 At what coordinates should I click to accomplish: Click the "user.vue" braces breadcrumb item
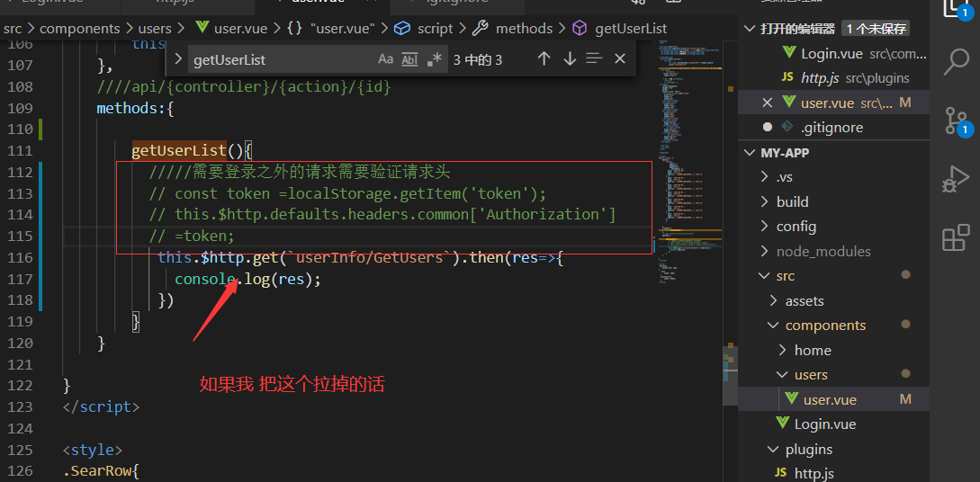pyautogui.click(x=330, y=28)
